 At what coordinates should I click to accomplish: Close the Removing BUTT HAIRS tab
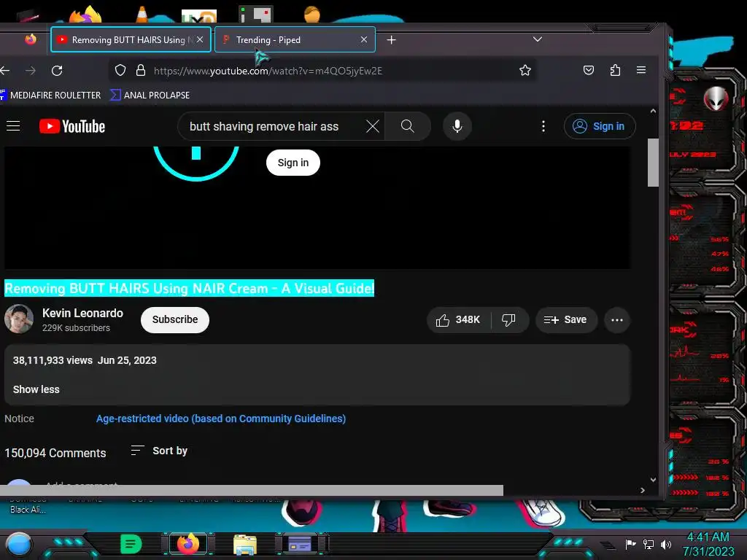tap(200, 39)
